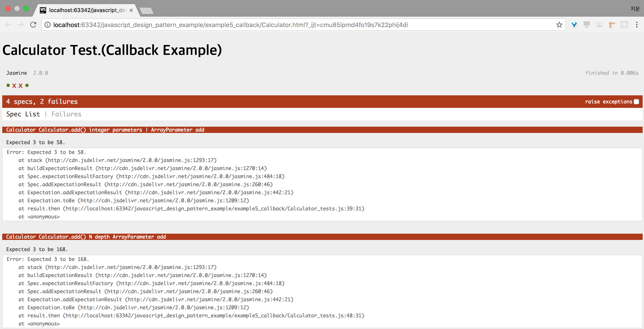The height and width of the screenshot is (329, 644).
Task: Click the small grey box extension icon
Action: click(x=599, y=25)
